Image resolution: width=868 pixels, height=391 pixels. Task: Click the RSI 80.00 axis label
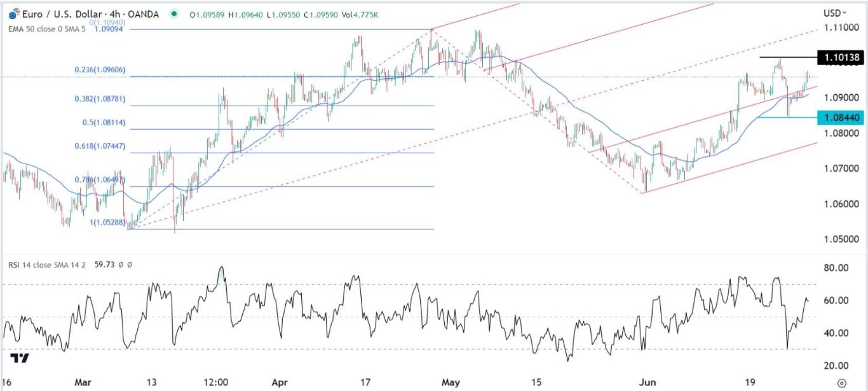pyautogui.click(x=836, y=268)
